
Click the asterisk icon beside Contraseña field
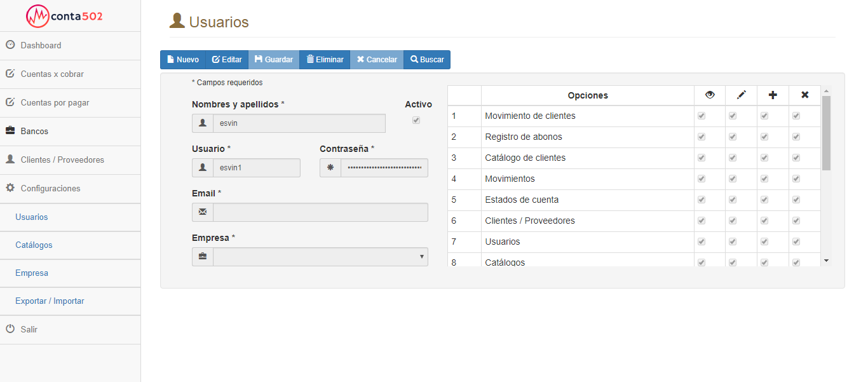(330, 168)
